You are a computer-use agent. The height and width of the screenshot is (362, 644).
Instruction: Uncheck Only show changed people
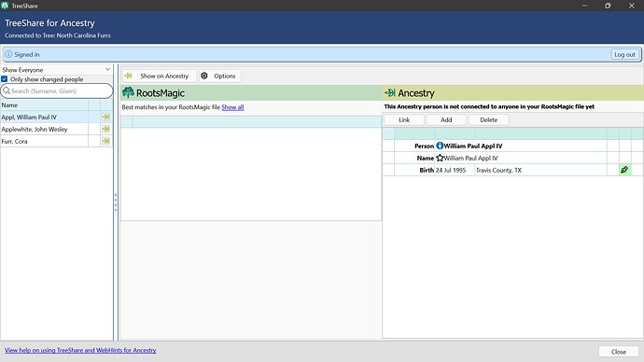pos(5,78)
